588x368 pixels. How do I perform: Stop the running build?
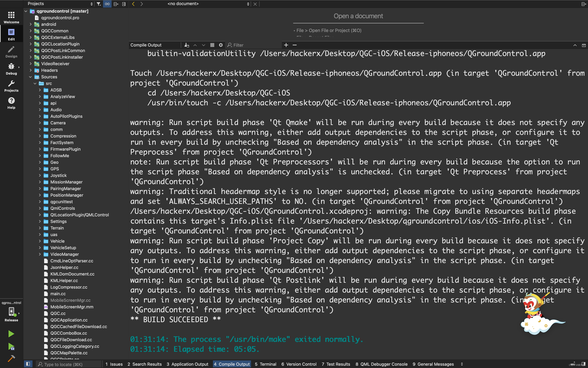coord(212,45)
